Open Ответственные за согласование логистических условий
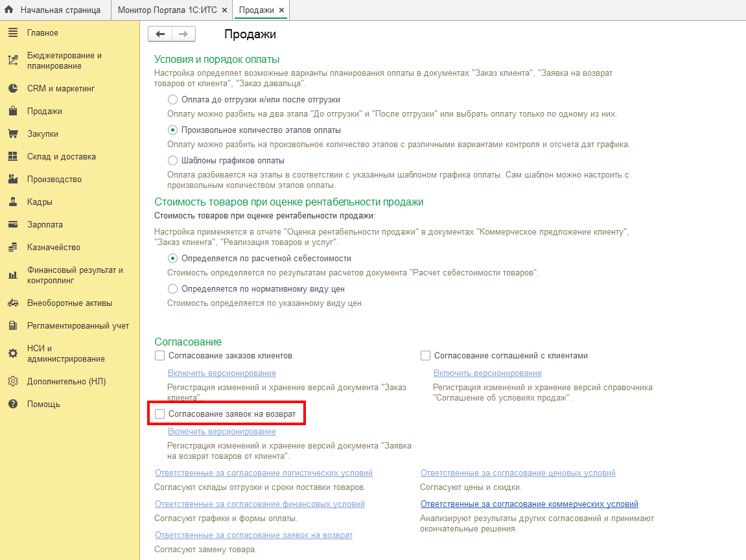 (264, 473)
